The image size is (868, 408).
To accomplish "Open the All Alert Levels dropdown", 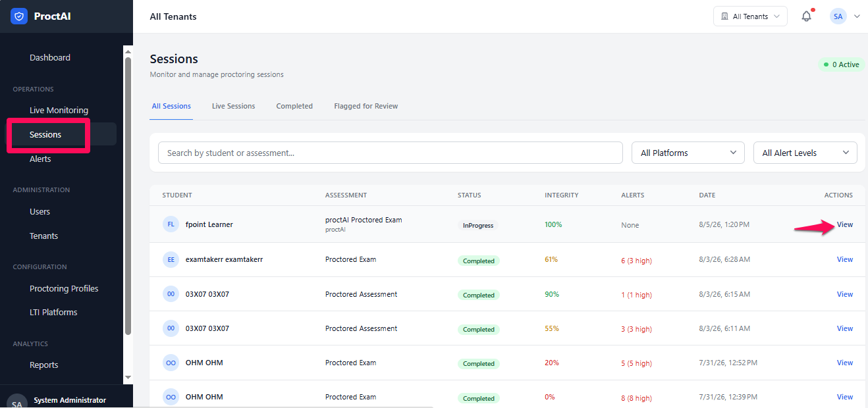I will [805, 153].
